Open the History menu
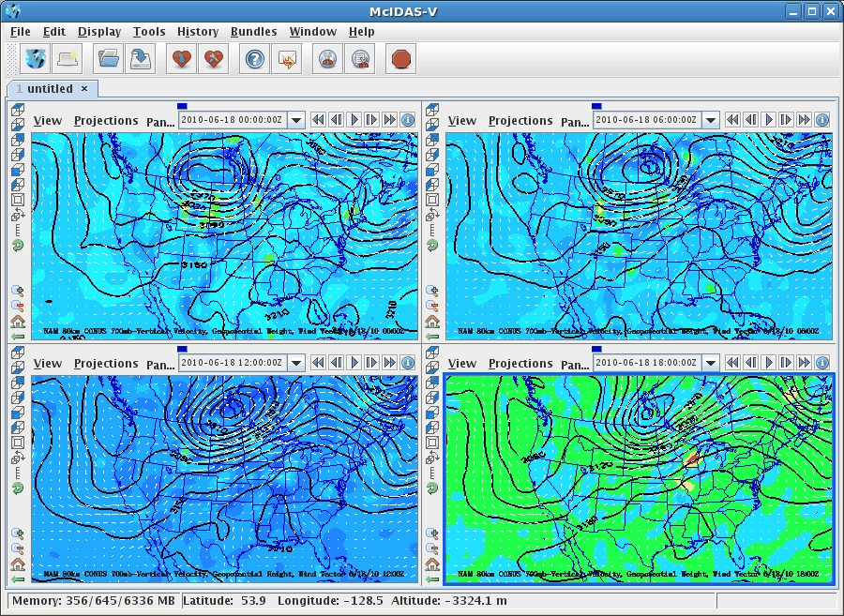 pyautogui.click(x=198, y=32)
